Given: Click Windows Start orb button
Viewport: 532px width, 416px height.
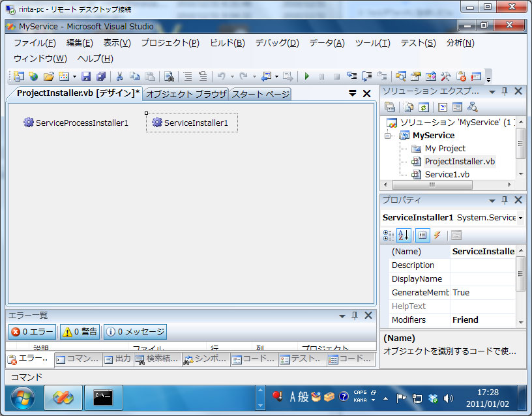Looking at the screenshot, I should (22, 398).
